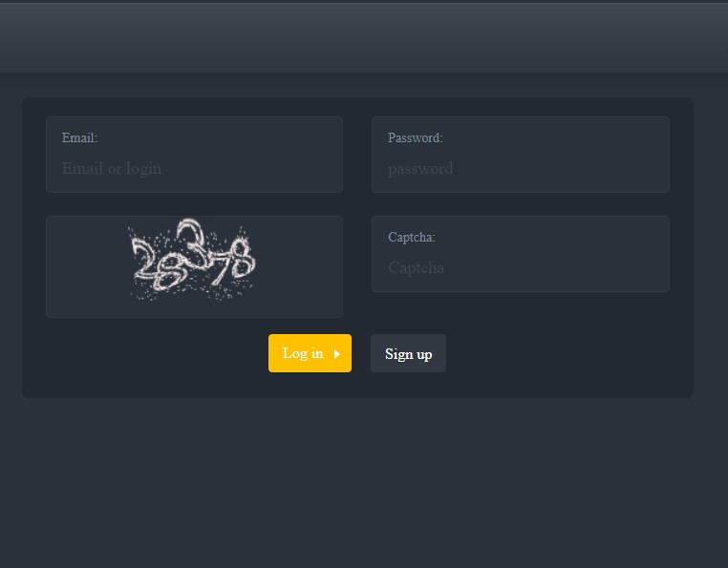The image size is (728, 568).
Task: Click the captcha image to refresh it
Action: (x=192, y=261)
